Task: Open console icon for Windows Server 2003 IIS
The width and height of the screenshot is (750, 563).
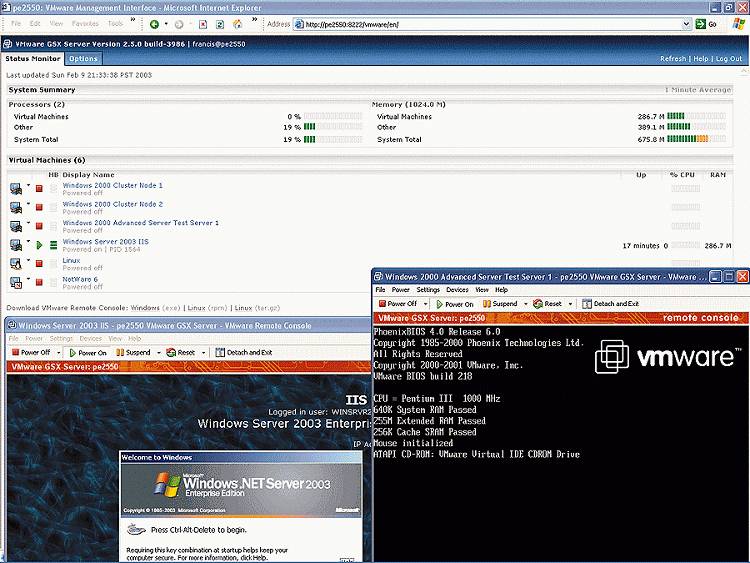Action: click(x=16, y=245)
